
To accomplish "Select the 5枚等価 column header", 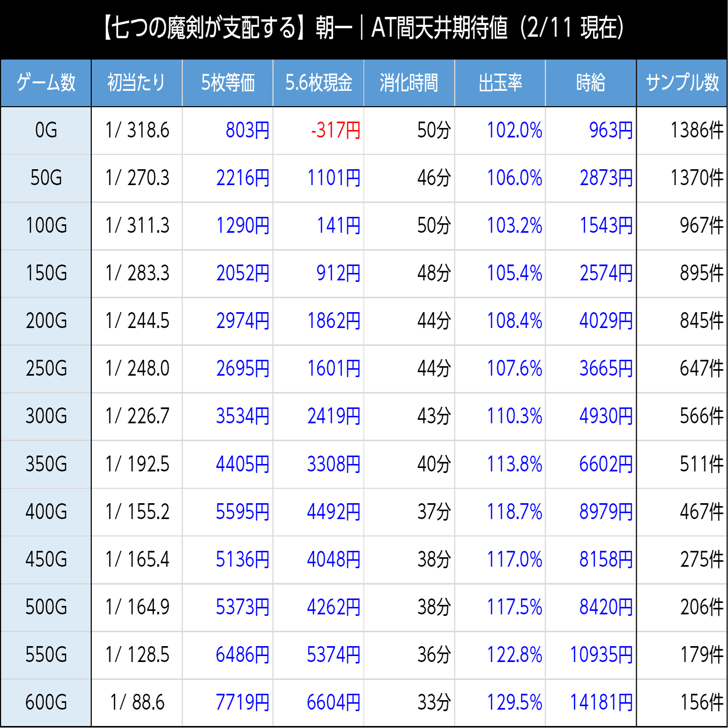I will pyautogui.click(x=227, y=83).
